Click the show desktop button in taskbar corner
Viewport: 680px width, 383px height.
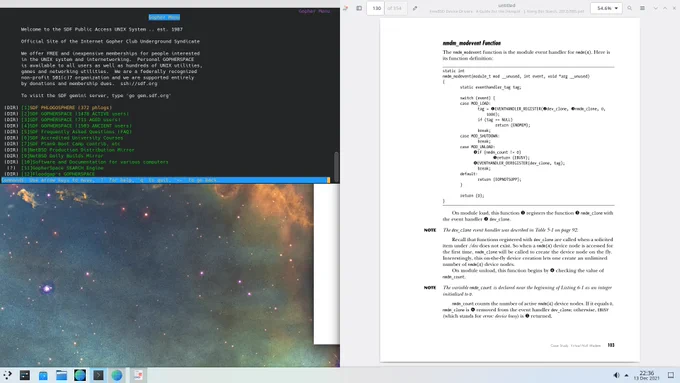pos(671,375)
